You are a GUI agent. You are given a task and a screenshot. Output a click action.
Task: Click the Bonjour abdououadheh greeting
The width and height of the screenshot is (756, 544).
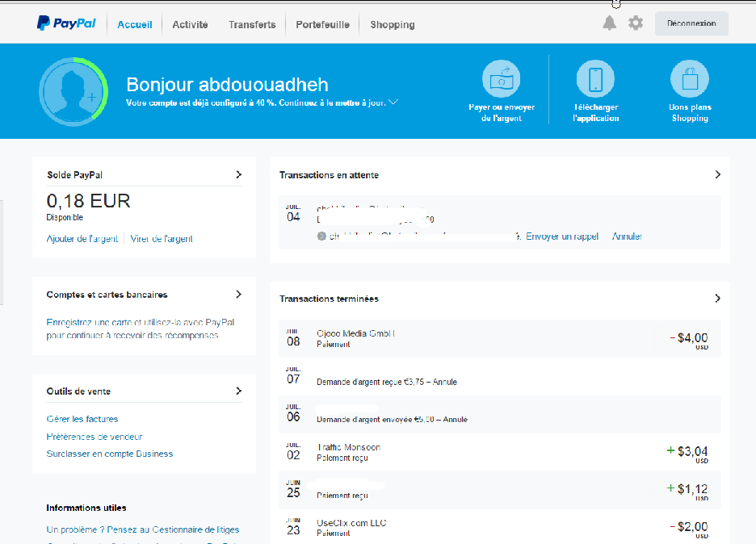[227, 84]
